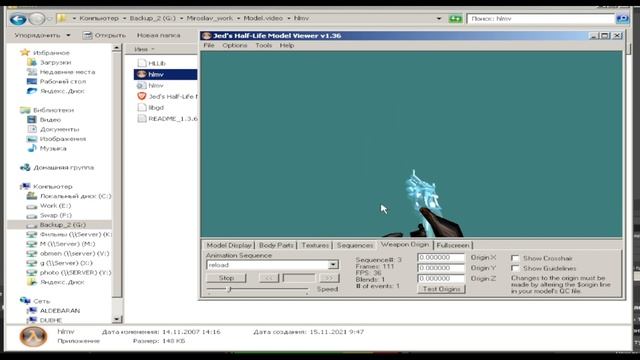The height and width of the screenshot is (360, 640).
Task: Select the libgd file
Action: [151, 107]
